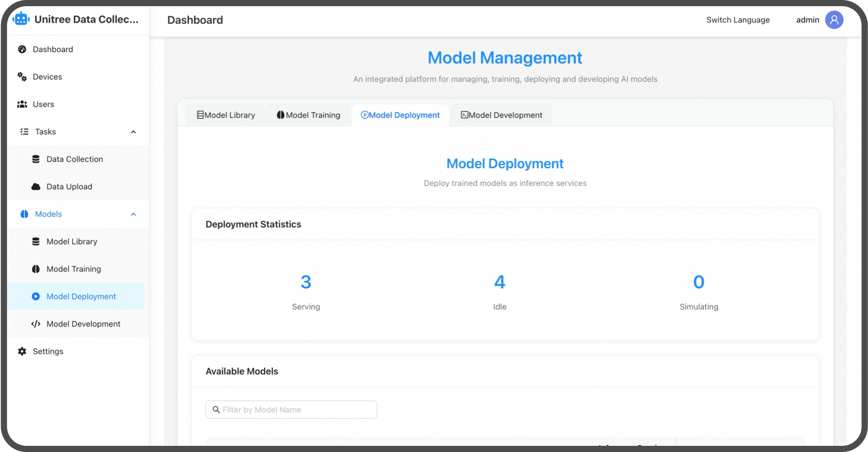This screenshot has height=452, width=868.
Task: Collapse the Tasks section chevron
Action: [x=133, y=132]
